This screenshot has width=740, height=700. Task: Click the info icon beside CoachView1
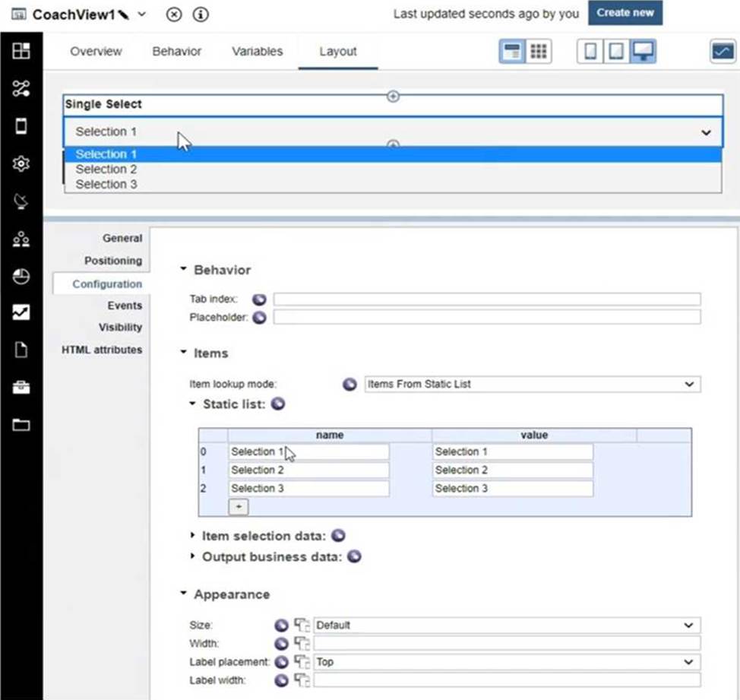pos(201,14)
